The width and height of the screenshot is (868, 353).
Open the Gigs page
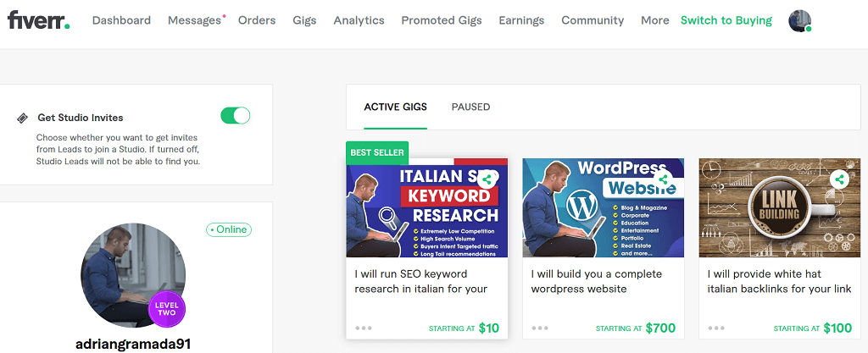304,20
